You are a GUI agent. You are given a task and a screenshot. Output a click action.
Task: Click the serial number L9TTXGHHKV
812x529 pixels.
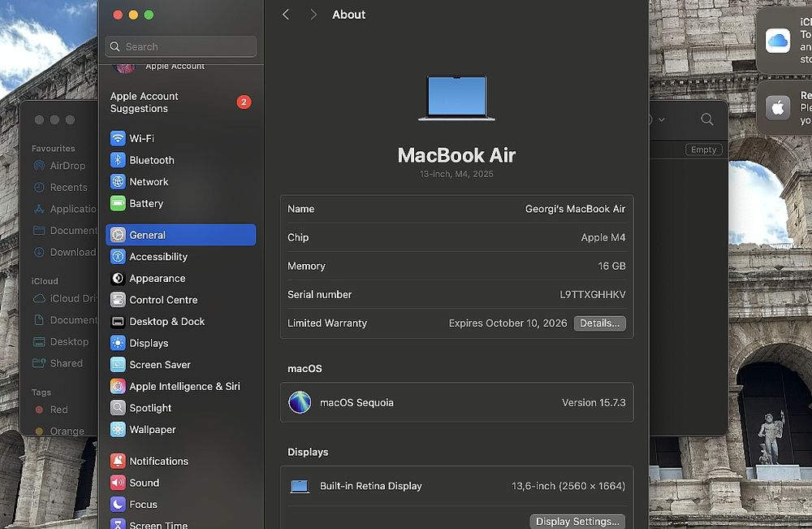593,295
